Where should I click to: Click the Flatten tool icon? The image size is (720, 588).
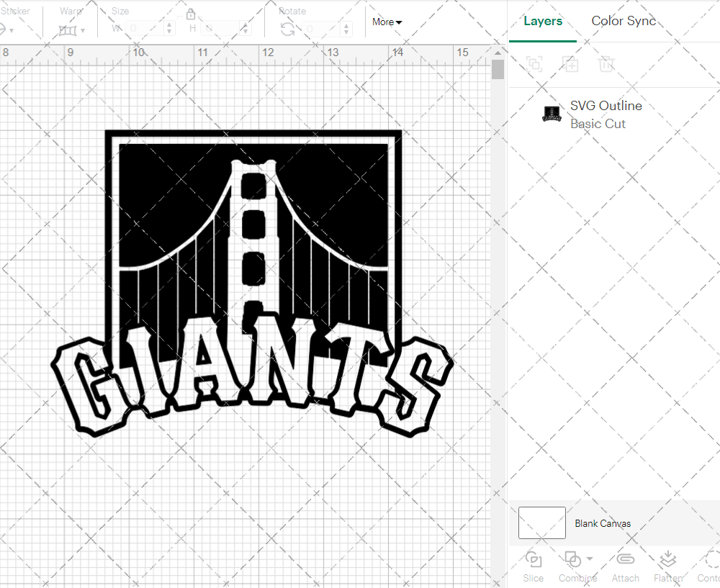667,559
